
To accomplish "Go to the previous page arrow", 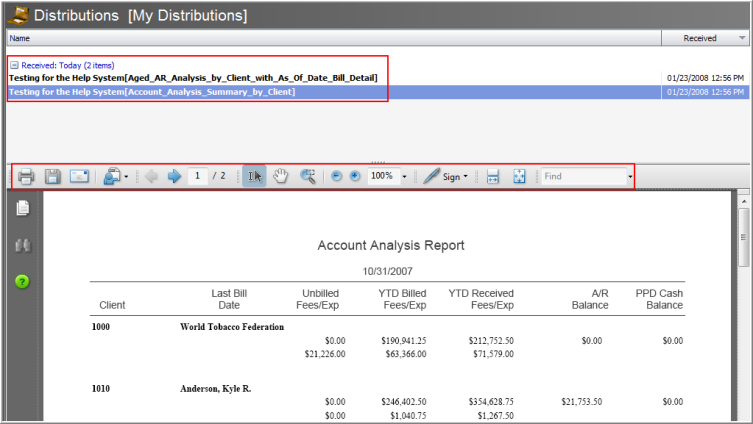I will [x=151, y=177].
